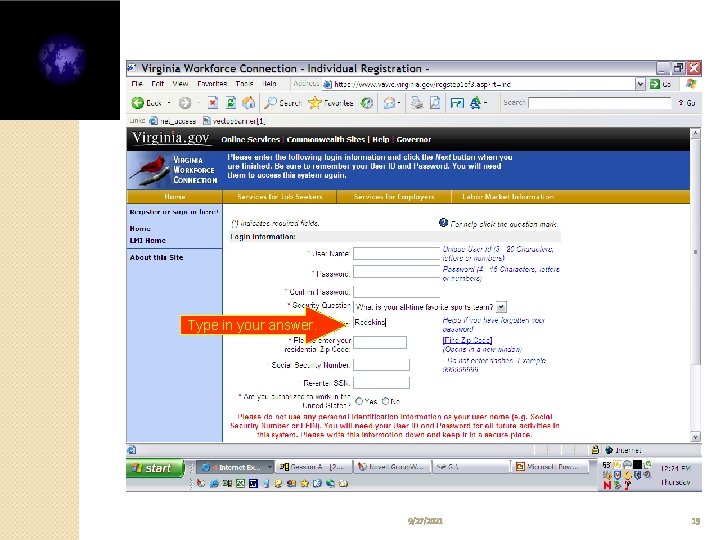Open the Windows Start button
The image size is (720, 540).
(155, 468)
